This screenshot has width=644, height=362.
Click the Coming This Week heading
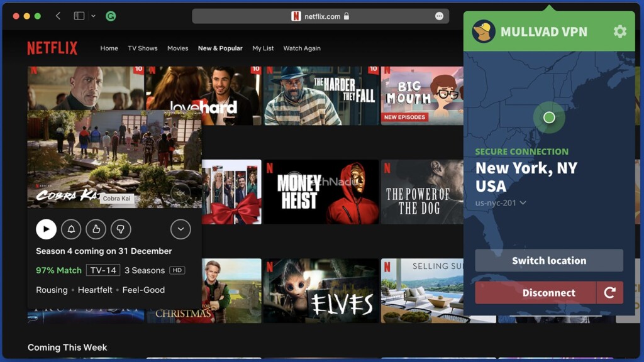67,347
